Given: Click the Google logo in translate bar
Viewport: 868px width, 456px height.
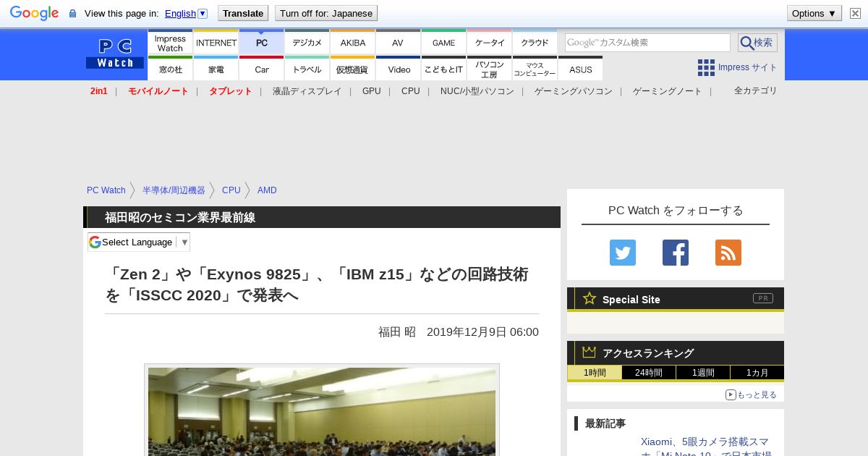Looking at the screenshot, I should coord(34,13).
